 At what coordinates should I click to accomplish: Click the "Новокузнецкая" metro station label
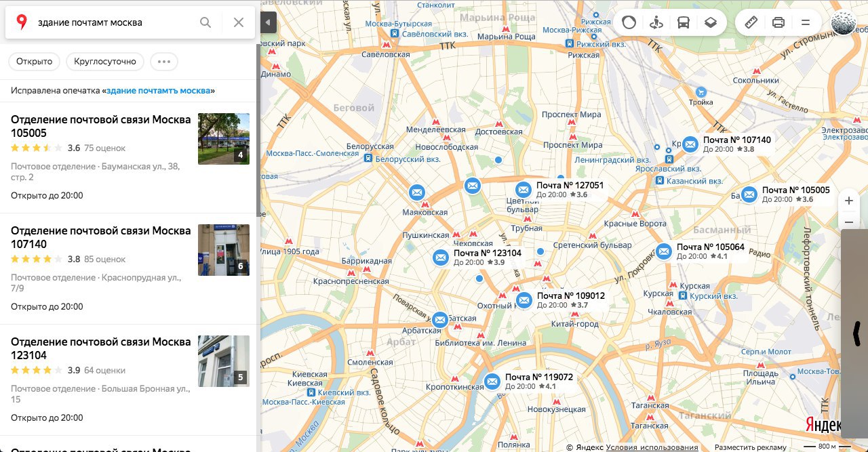pyautogui.click(x=557, y=409)
